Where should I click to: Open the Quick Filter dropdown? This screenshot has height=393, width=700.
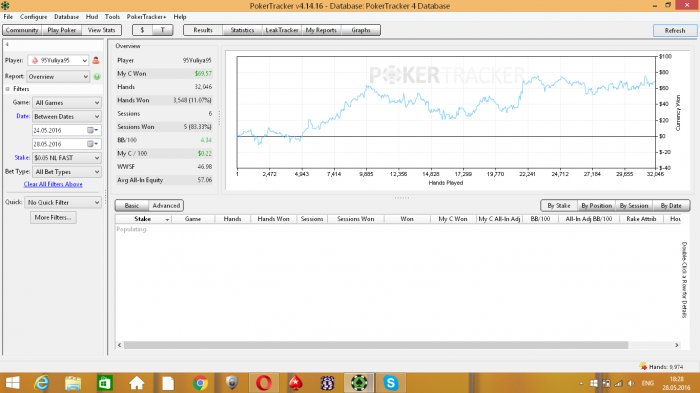tap(63, 202)
